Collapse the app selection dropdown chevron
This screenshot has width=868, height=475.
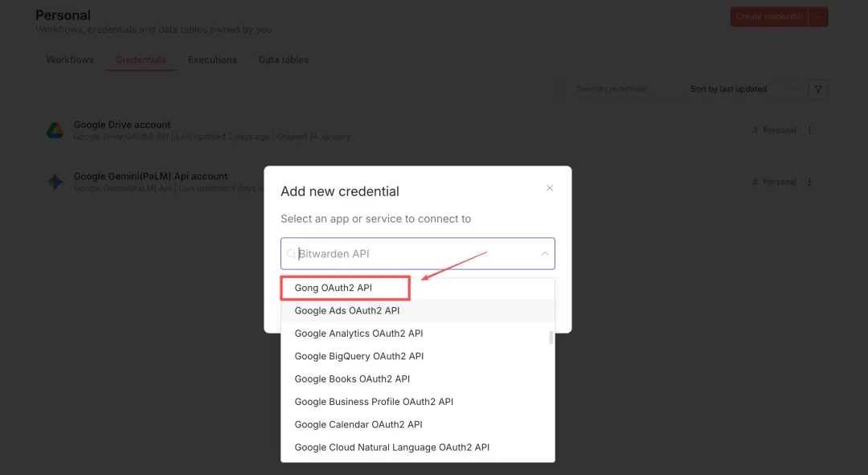point(544,254)
